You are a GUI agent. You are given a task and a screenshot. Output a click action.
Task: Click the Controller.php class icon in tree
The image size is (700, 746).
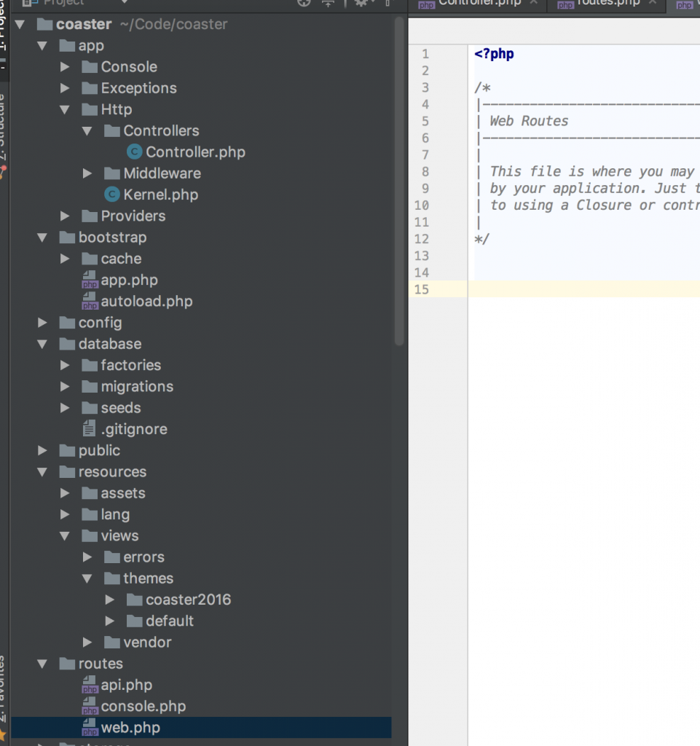(134, 152)
